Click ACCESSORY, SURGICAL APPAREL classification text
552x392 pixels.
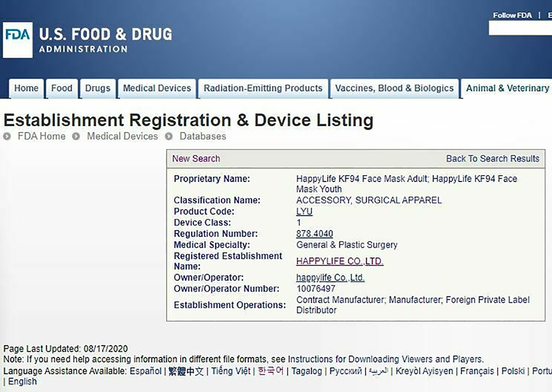click(369, 200)
